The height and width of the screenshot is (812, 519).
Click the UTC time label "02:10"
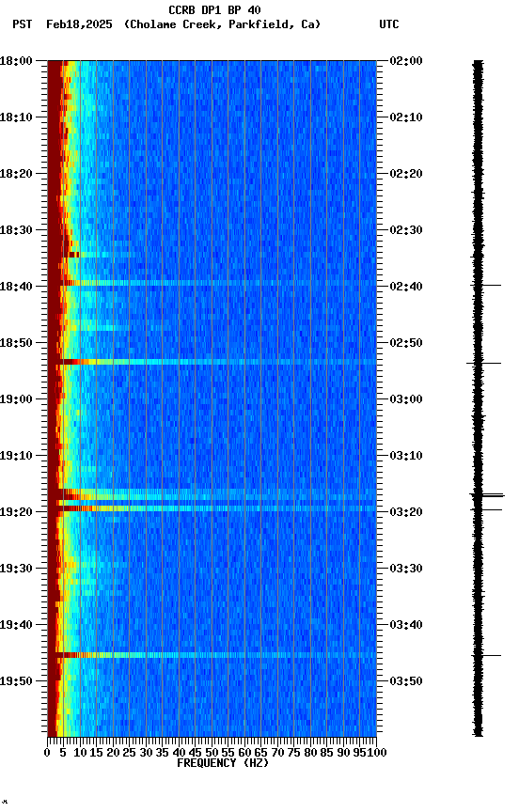[x=406, y=117]
